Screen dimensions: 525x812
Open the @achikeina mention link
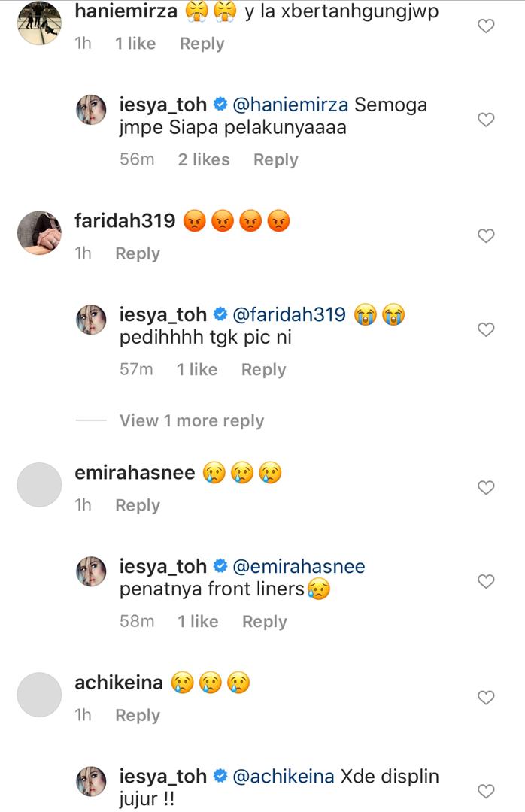286,776
